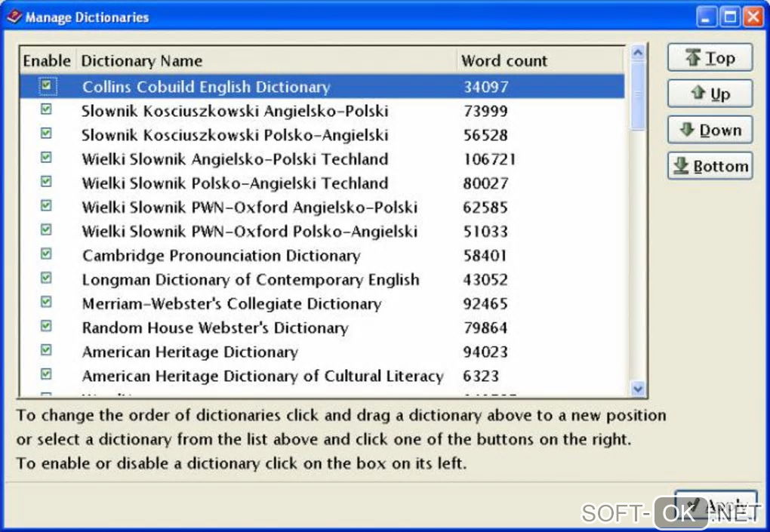Select Random House Webster's Dictionary name
Image resolution: width=770 pixels, height=532 pixels.
point(215,328)
